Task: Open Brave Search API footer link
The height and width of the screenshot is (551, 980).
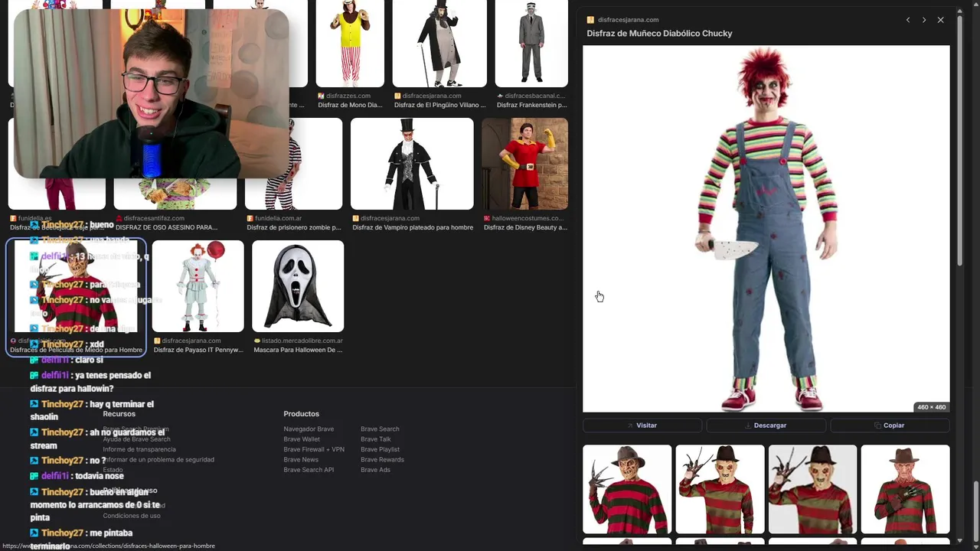Action: [x=309, y=470]
